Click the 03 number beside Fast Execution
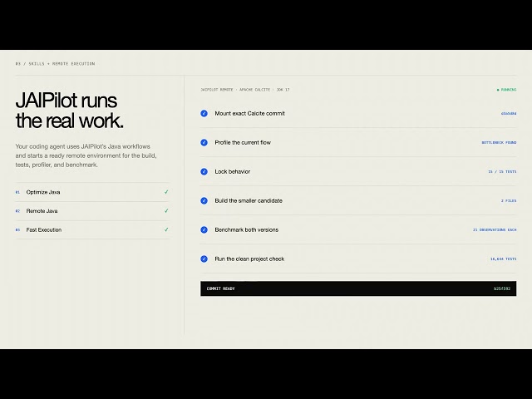Screen dimensions: 532x399 (x=17, y=229)
